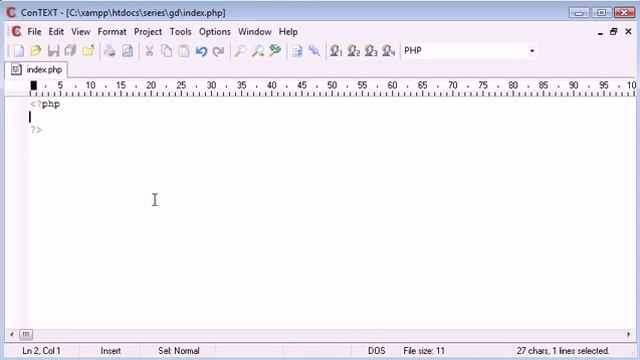Click the Replace text icon

tap(276, 51)
